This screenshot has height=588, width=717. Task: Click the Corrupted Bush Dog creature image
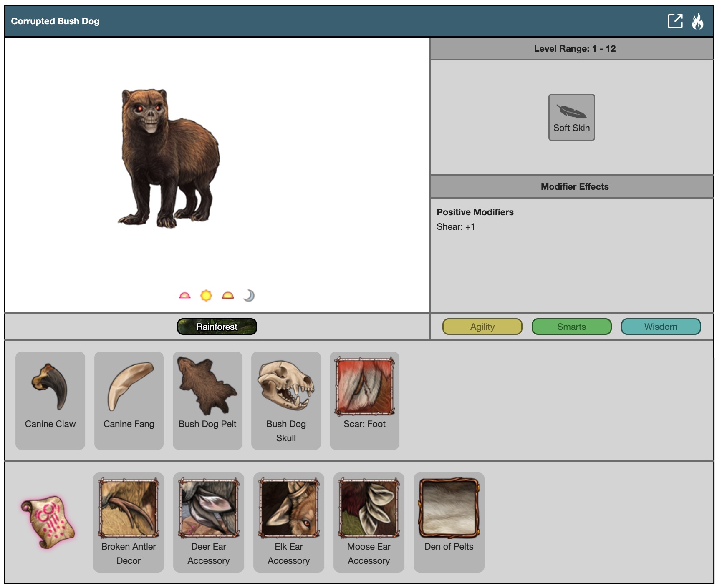(168, 158)
